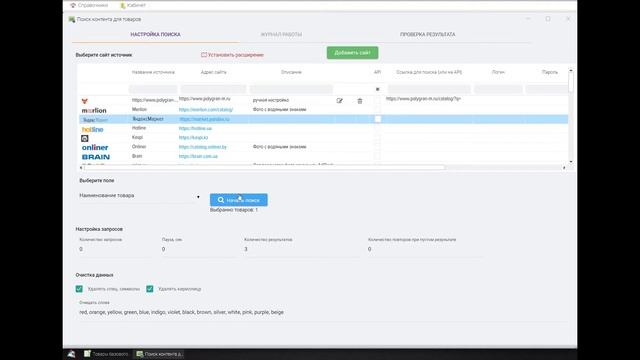Image resolution: width=640 pixels, height=360 pixels.
Task: Open Кабинет menu at top
Action: [133, 5]
